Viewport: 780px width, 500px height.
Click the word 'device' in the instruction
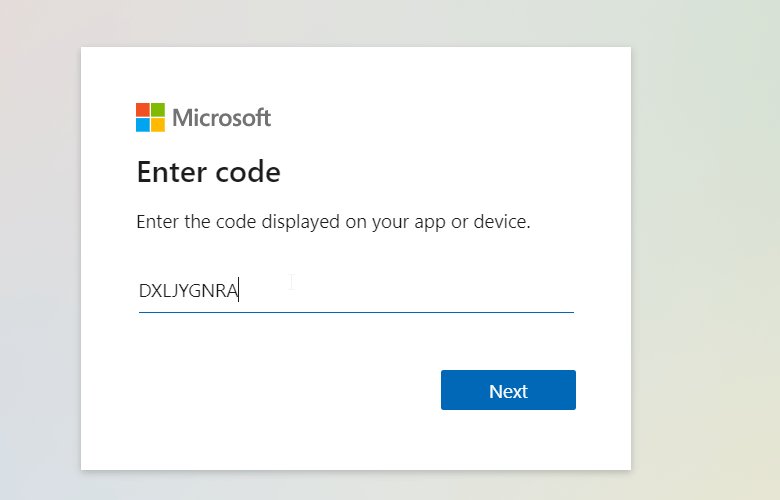[502, 221]
